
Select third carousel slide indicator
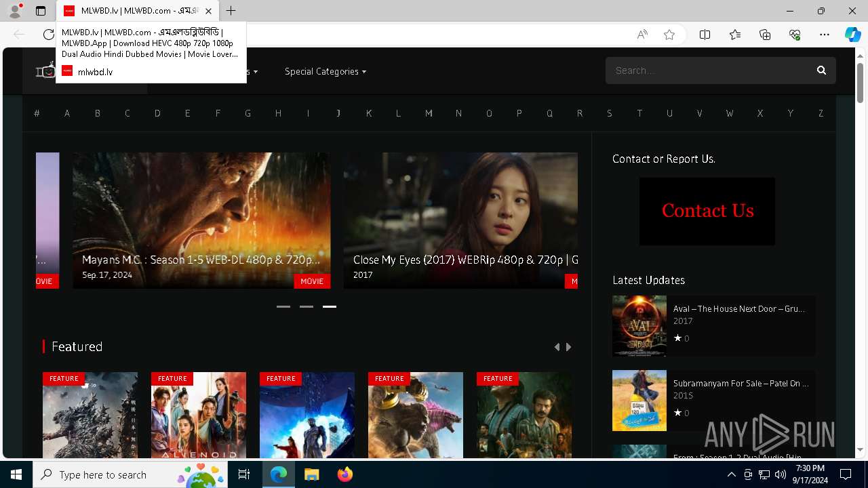[330, 306]
